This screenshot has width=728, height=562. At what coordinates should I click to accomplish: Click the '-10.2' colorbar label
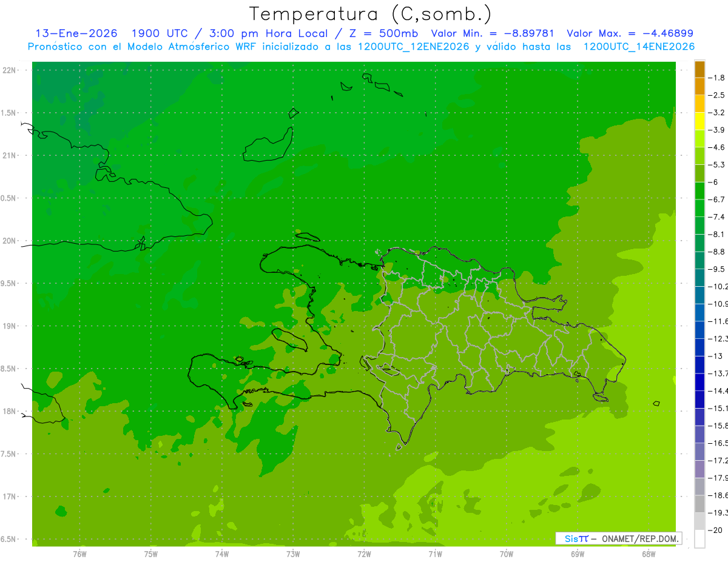pos(718,286)
